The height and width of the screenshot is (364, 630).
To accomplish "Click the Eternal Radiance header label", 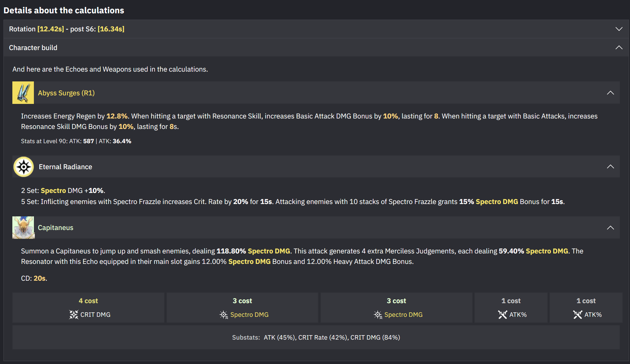I will point(65,167).
